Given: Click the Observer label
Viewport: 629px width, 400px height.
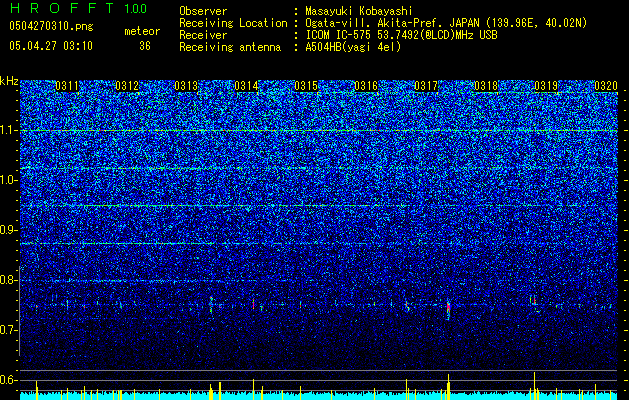Looking at the screenshot, I should pyautogui.click(x=203, y=11).
